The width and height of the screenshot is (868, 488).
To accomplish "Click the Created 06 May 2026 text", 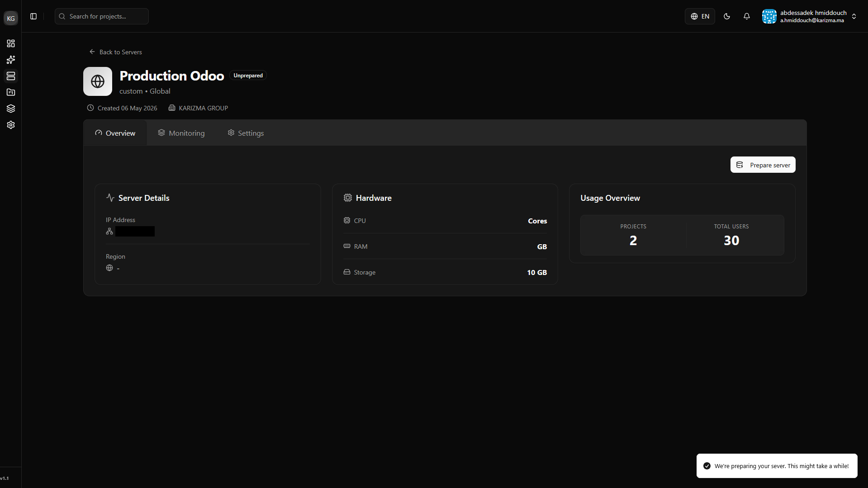I will pos(128,108).
